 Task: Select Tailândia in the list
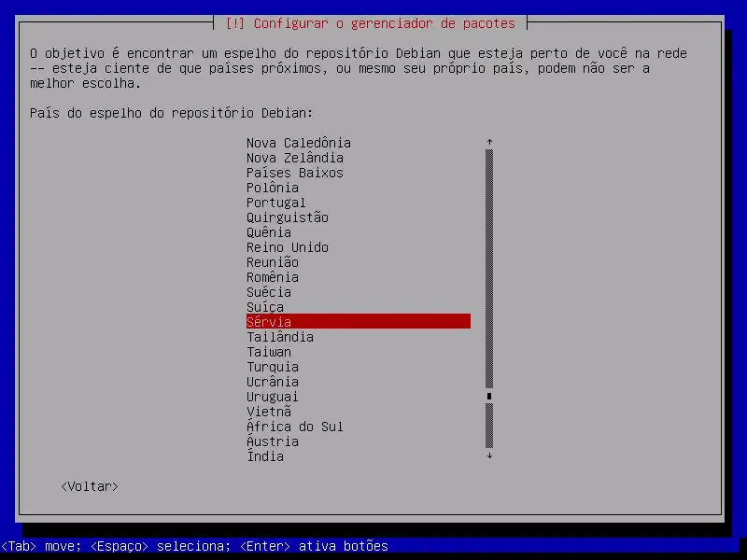279,337
